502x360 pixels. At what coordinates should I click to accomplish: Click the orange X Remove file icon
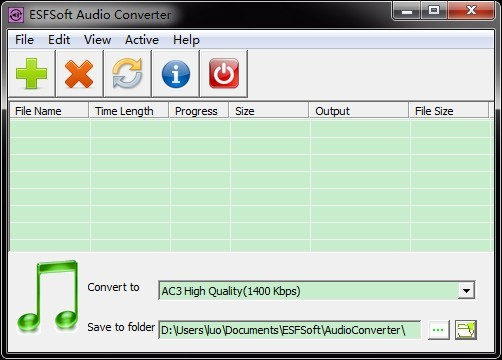tap(79, 74)
